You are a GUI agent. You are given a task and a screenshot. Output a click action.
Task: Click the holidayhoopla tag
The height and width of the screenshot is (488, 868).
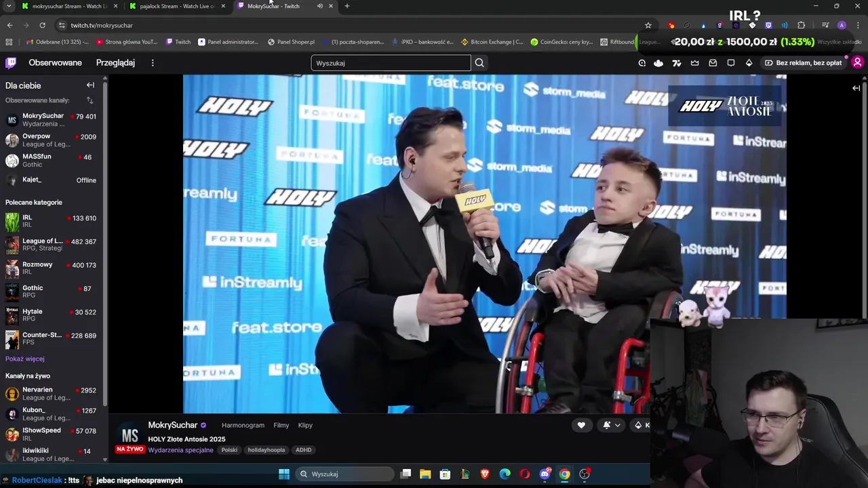pos(267,450)
